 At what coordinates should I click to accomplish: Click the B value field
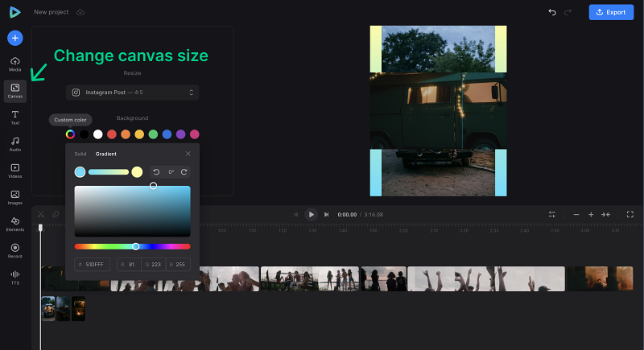[x=178, y=264]
